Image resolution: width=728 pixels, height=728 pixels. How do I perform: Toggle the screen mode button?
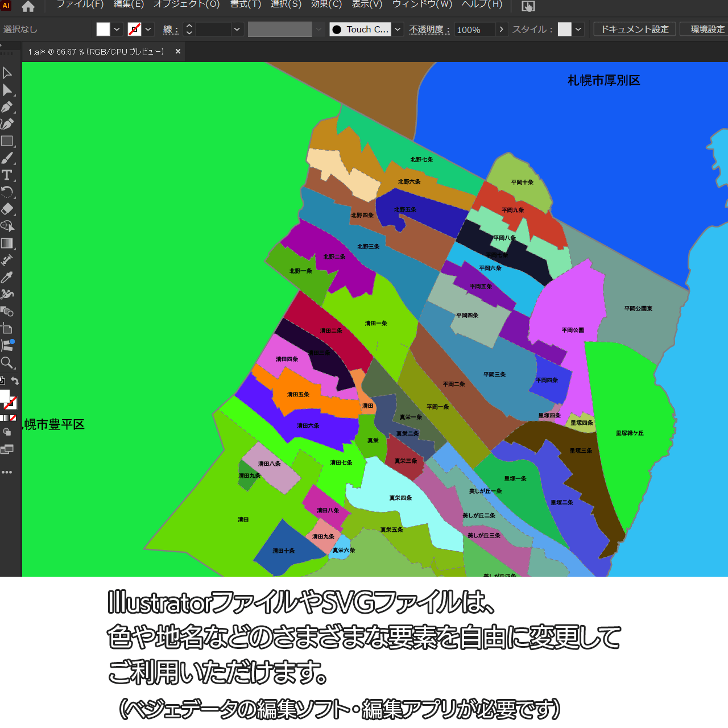[7, 450]
